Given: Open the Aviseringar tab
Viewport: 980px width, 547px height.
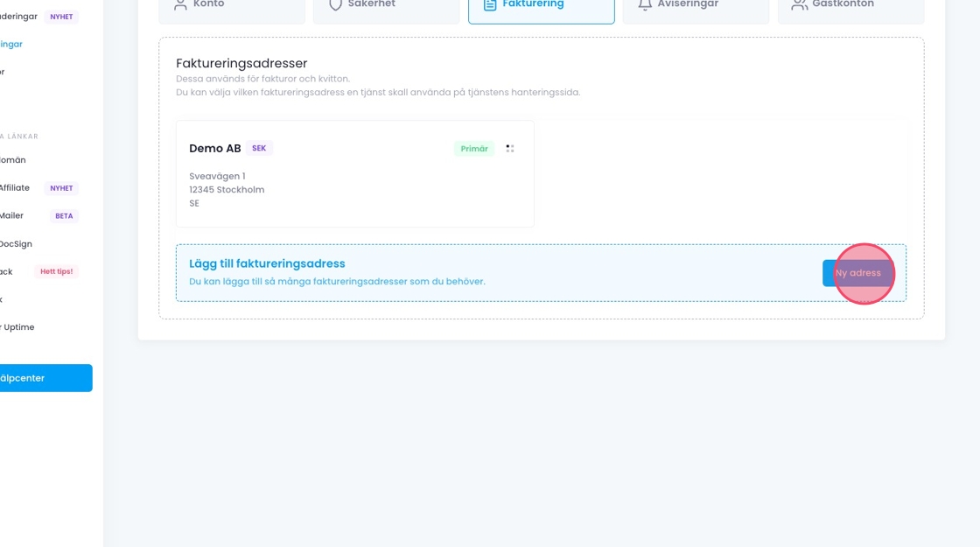Looking at the screenshot, I should pyautogui.click(x=696, y=7).
